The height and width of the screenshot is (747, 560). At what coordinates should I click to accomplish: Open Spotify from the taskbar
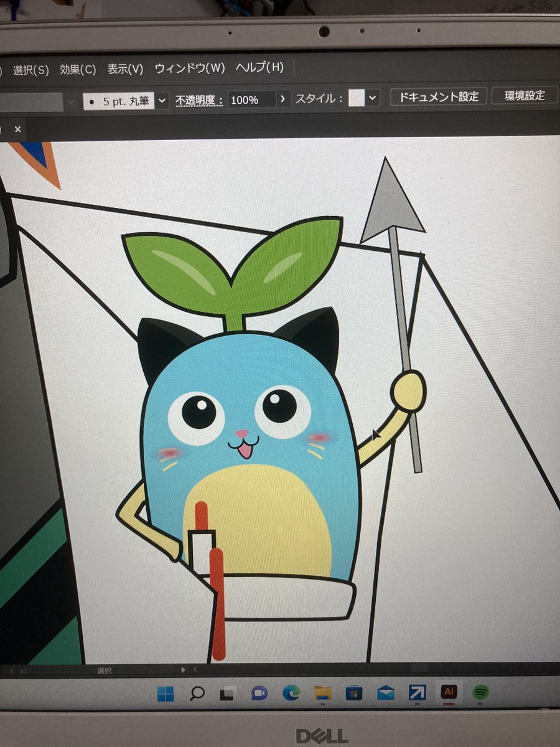480,691
